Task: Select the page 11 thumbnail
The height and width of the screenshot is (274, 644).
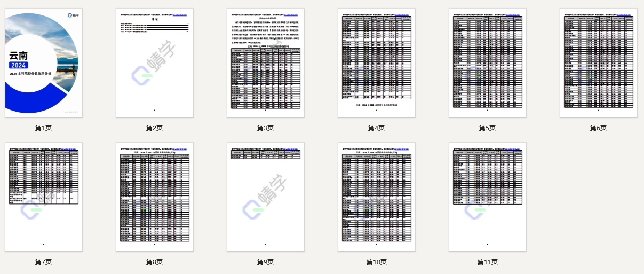Action: [x=487, y=197]
